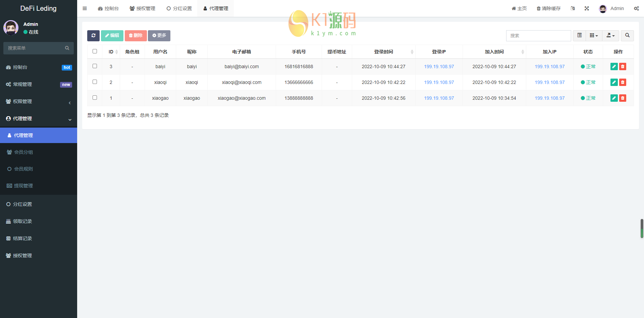Check the select-all checkbox in table header
The height and width of the screenshot is (318, 644).
(x=95, y=51)
